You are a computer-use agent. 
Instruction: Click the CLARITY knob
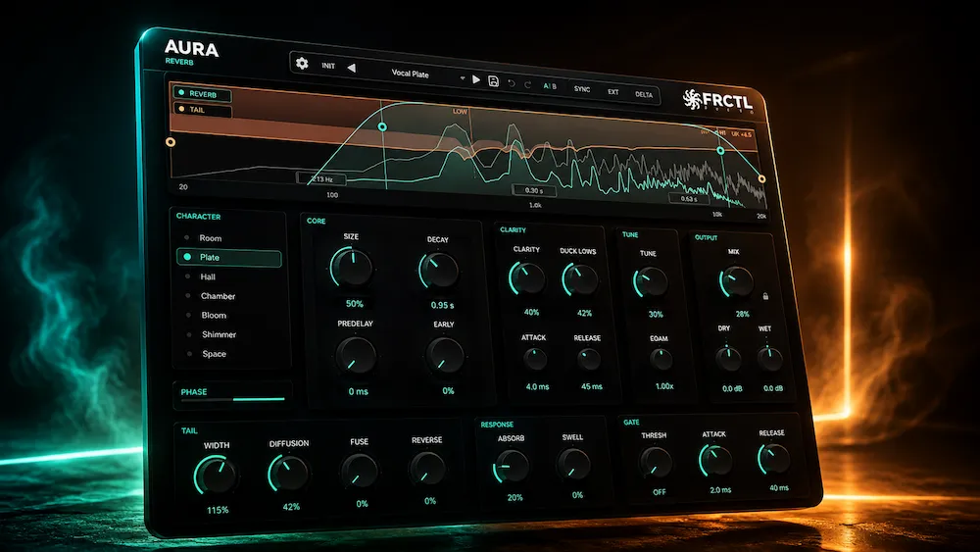coord(527,278)
